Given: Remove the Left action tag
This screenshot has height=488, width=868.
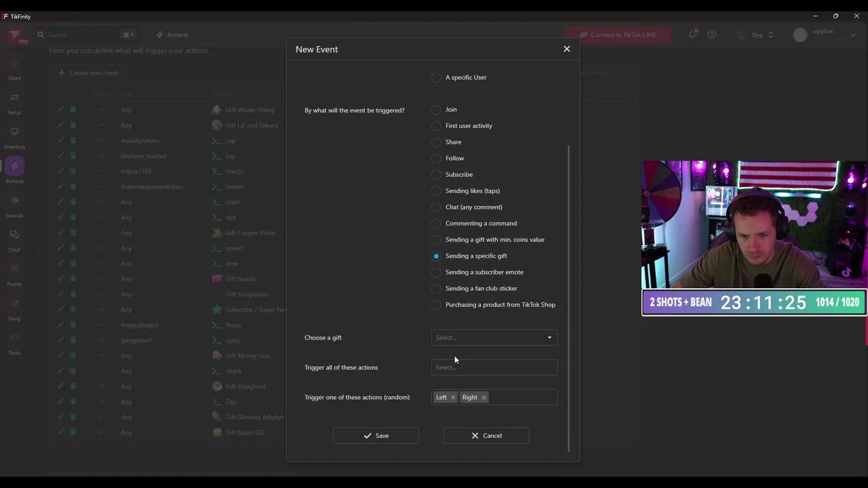Looking at the screenshot, I should point(453,397).
